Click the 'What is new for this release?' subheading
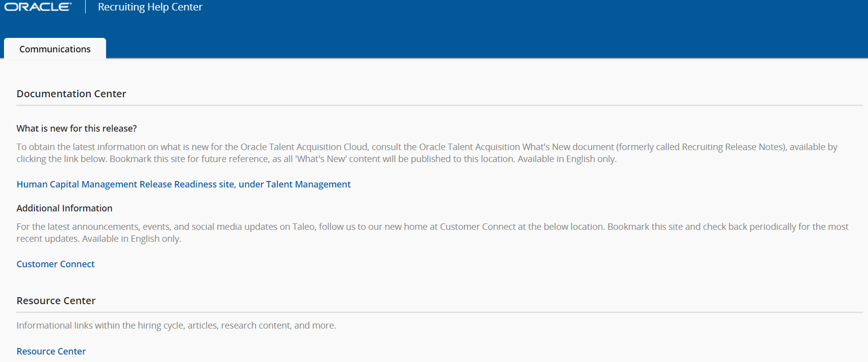Viewport: 868px width, 362px height. (x=77, y=129)
